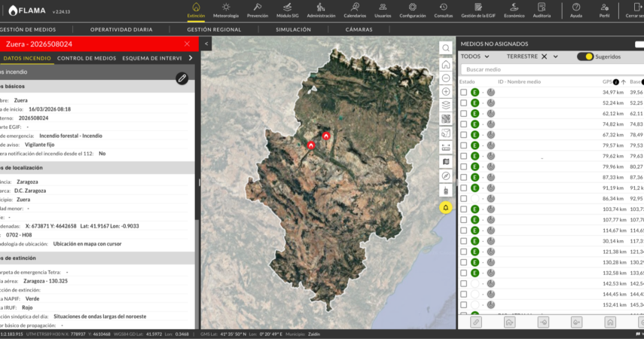Open the Simulación menu
This screenshot has height=339, width=644.
tap(293, 29)
